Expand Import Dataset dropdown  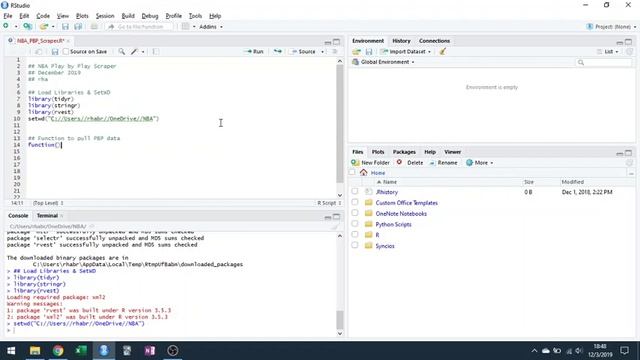[406, 52]
